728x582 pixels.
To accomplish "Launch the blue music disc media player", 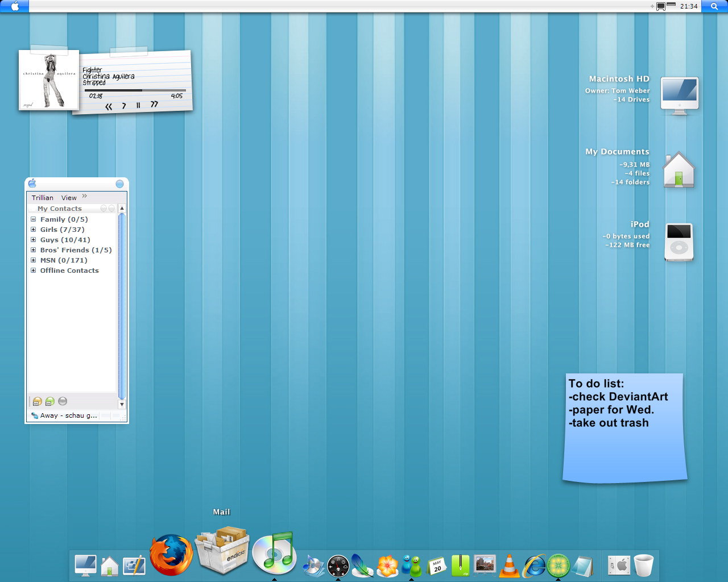I will 313,566.
